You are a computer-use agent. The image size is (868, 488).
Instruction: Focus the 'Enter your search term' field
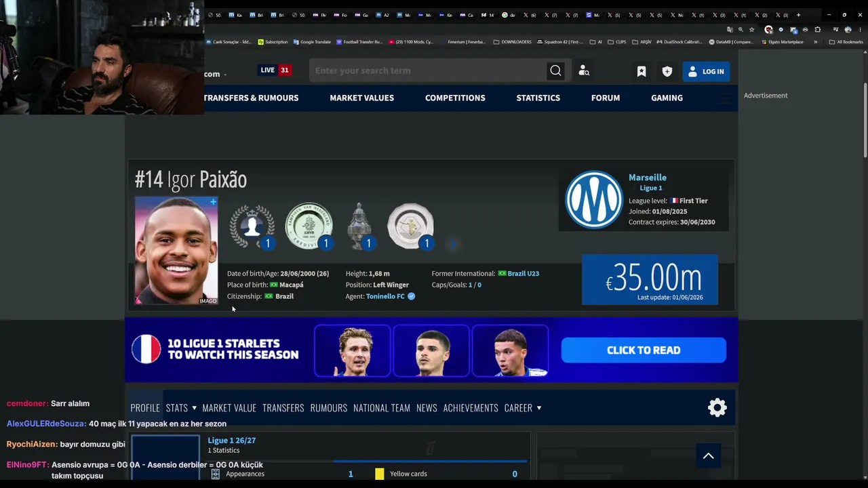tap(429, 70)
